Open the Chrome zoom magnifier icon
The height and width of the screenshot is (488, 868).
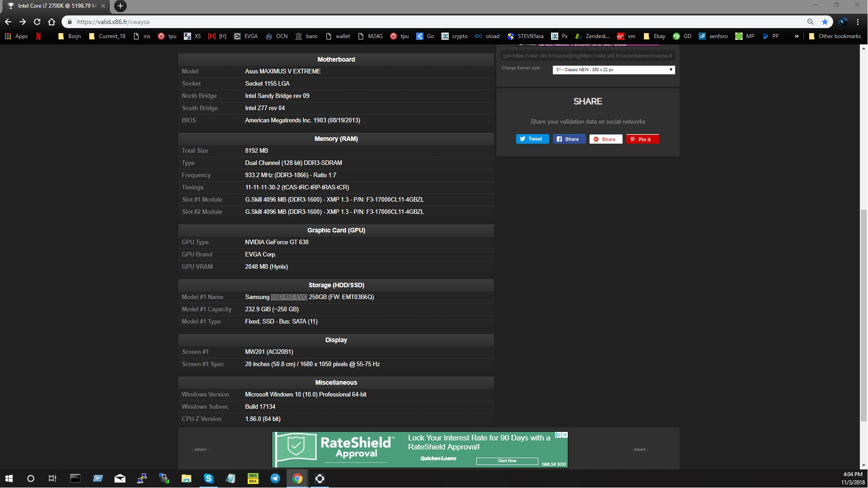click(x=810, y=22)
